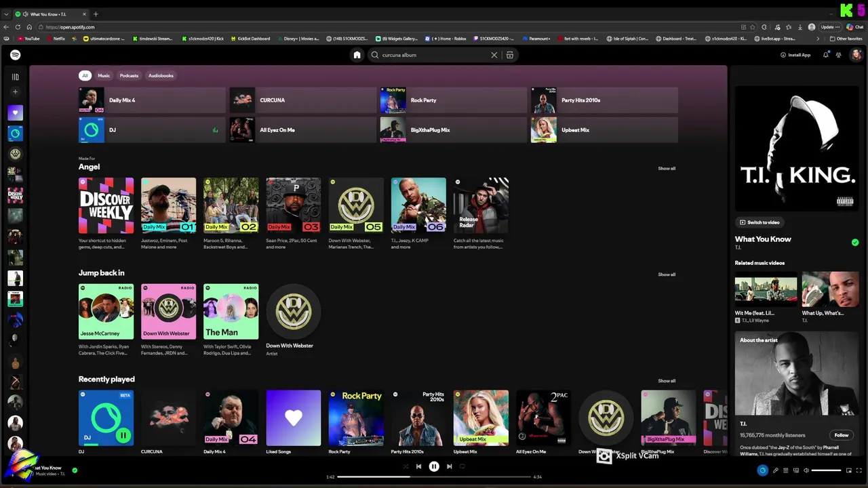Image resolution: width=868 pixels, height=488 pixels.
Task: Toggle repeat in the player bar
Action: coord(462,466)
